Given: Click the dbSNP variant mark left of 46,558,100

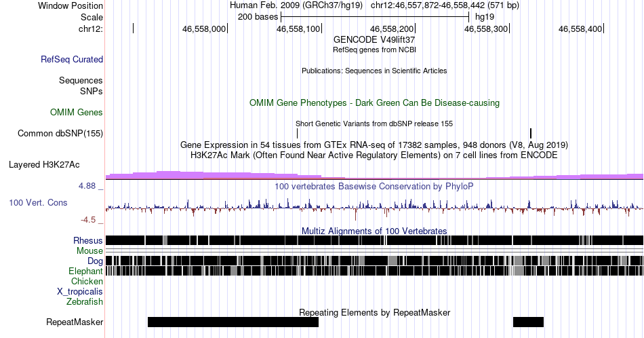Looking at the screenshot, I should 298,133.
